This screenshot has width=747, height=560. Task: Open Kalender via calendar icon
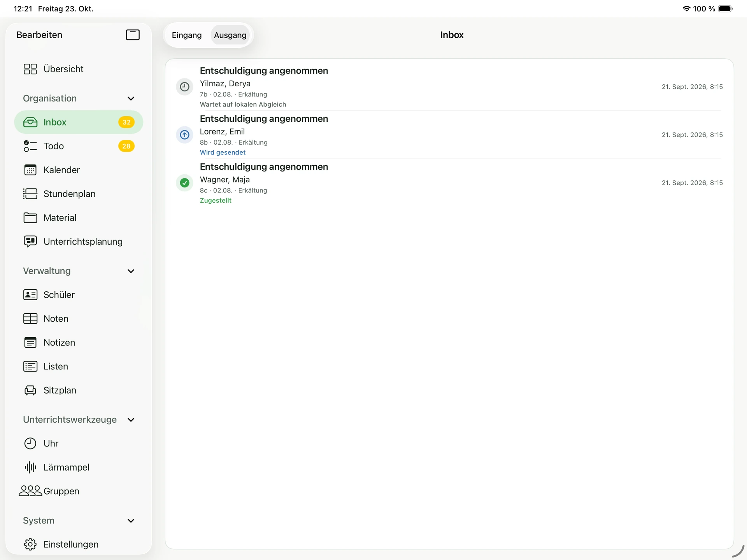30,170
